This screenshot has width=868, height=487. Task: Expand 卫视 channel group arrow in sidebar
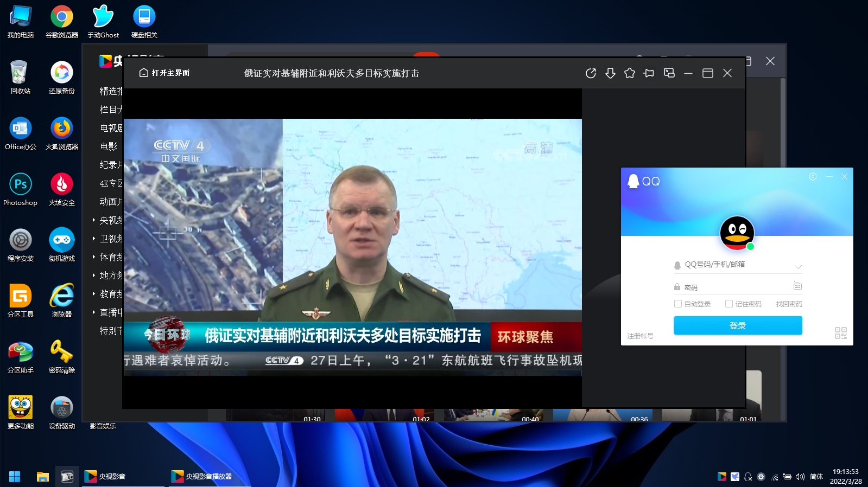pyautogui.click(x=94, y=239)
